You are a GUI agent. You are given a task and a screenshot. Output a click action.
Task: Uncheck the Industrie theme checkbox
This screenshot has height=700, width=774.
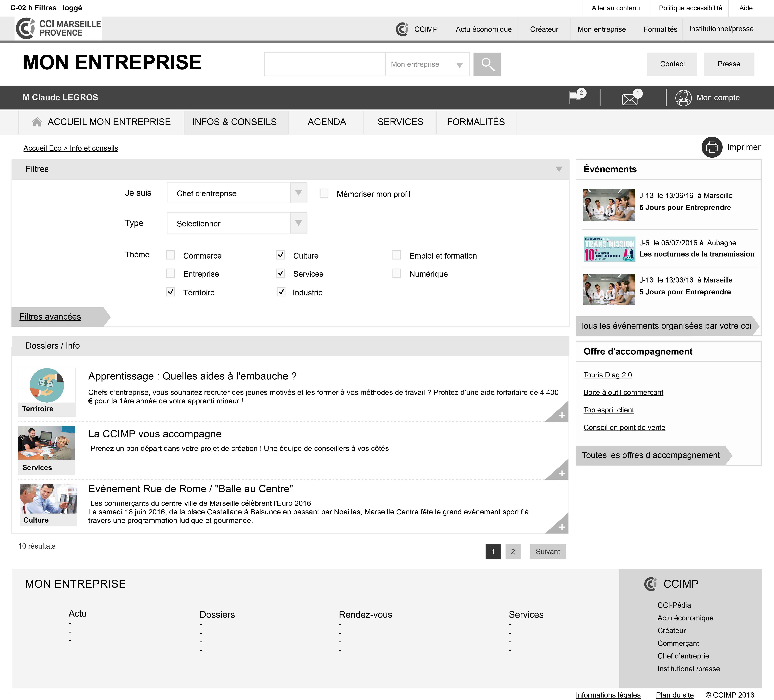[x=281, y=292]
